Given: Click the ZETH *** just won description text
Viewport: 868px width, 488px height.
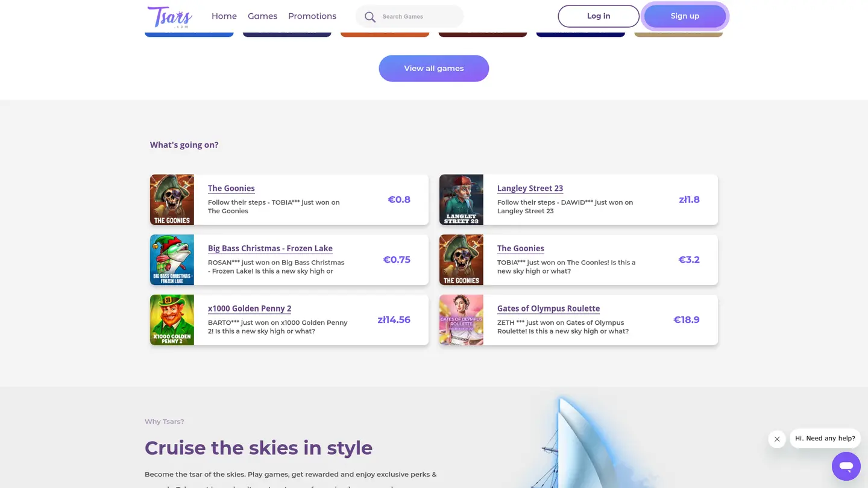Looking at the screenshot, I should 563,327.
